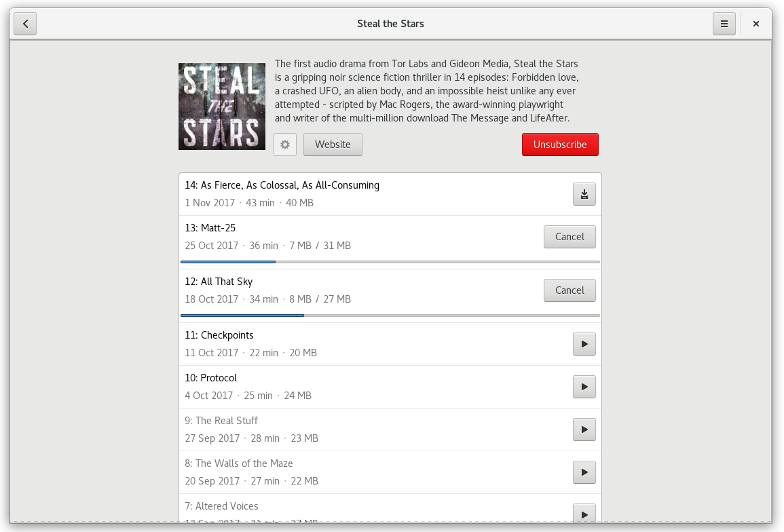This screenshot has height=532, width=784.
Task: Select the 11: Checkpoints episode row title
Action: 219,335
